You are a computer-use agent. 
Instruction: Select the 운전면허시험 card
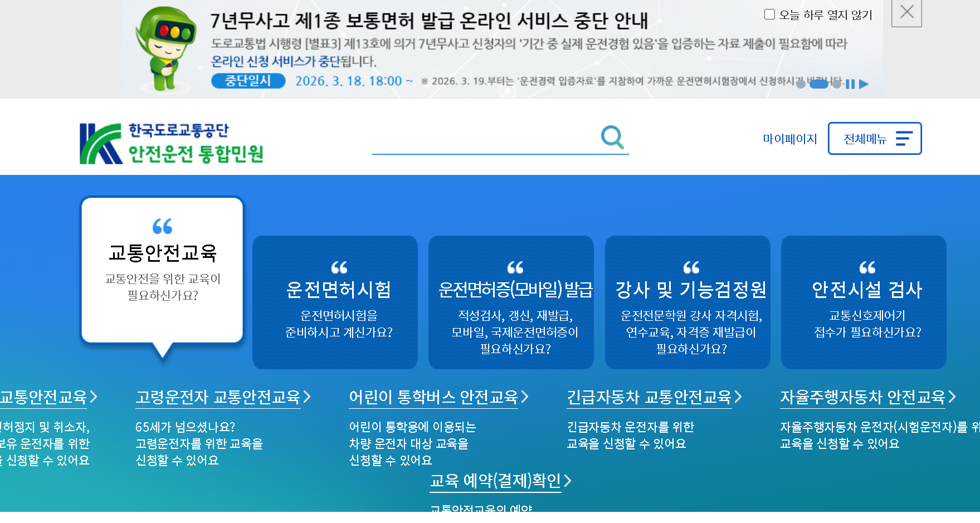click(335, 302)
